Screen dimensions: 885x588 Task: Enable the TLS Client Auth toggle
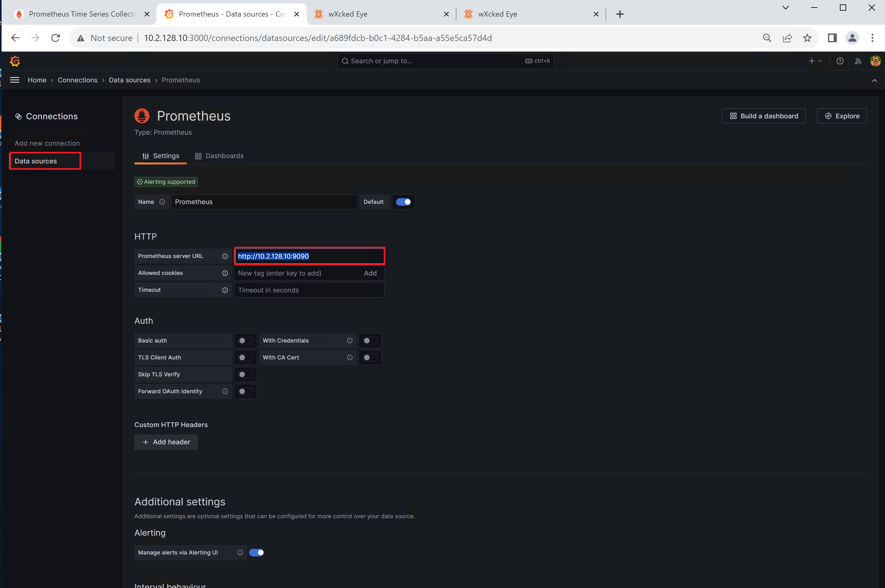tap(245, 357)
